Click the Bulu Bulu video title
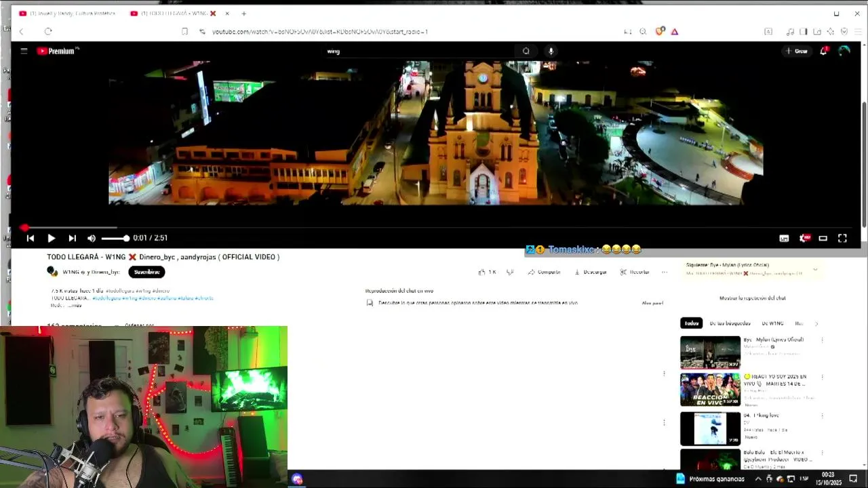868x488 pixels. (778, 455)
